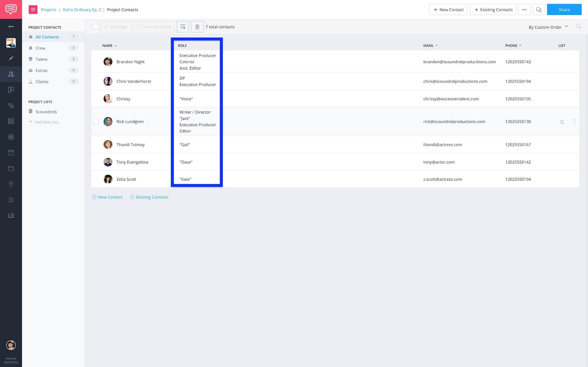
Task: Click the Existing Contacts button in the top bar
Action: click(493, 10)
